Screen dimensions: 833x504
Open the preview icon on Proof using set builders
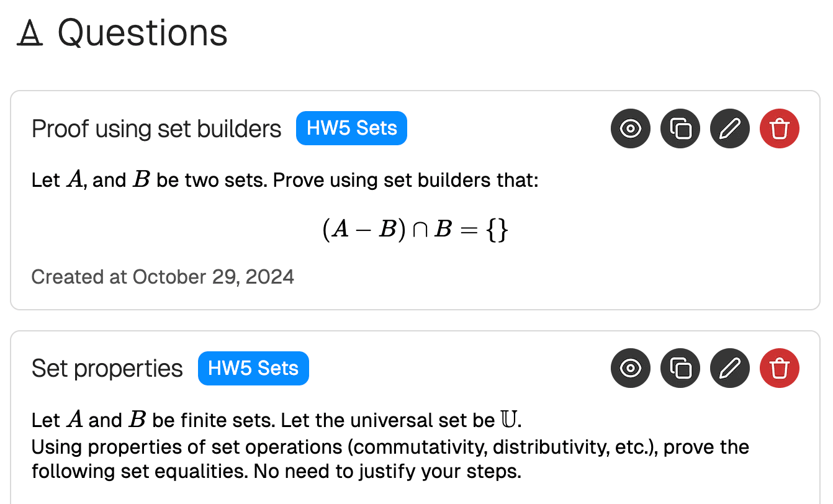[x=631, y=128]
